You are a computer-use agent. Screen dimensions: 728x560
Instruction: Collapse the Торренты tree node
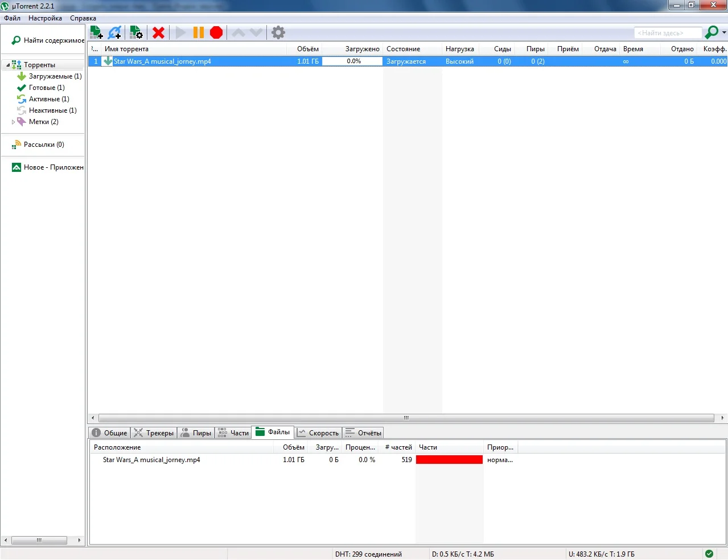8,65
